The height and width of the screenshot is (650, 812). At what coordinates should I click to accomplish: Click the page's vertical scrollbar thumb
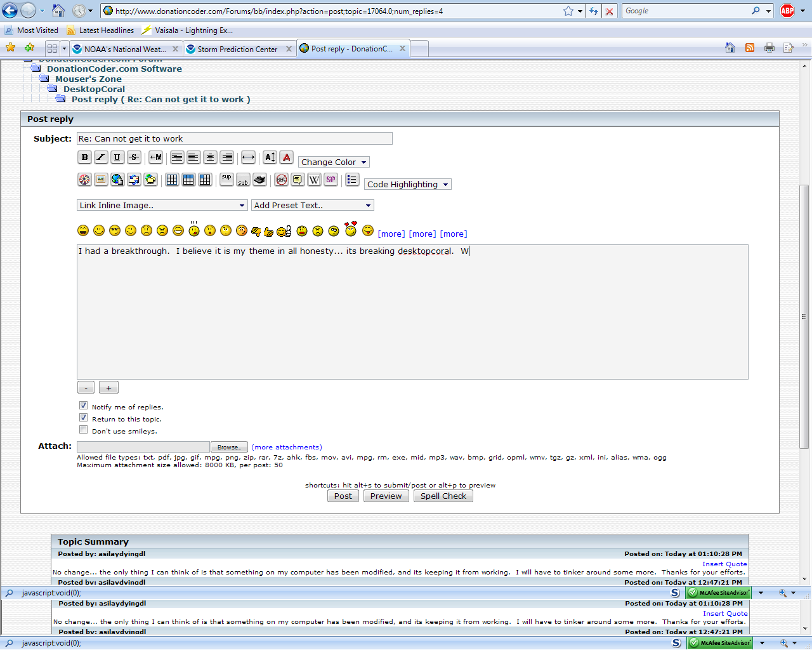[804, 316]
